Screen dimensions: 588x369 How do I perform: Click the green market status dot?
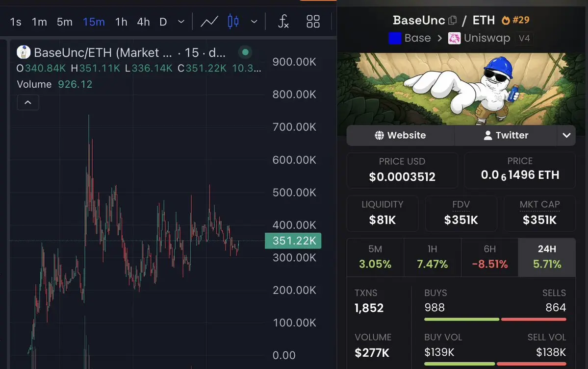(x=245, y=52)
